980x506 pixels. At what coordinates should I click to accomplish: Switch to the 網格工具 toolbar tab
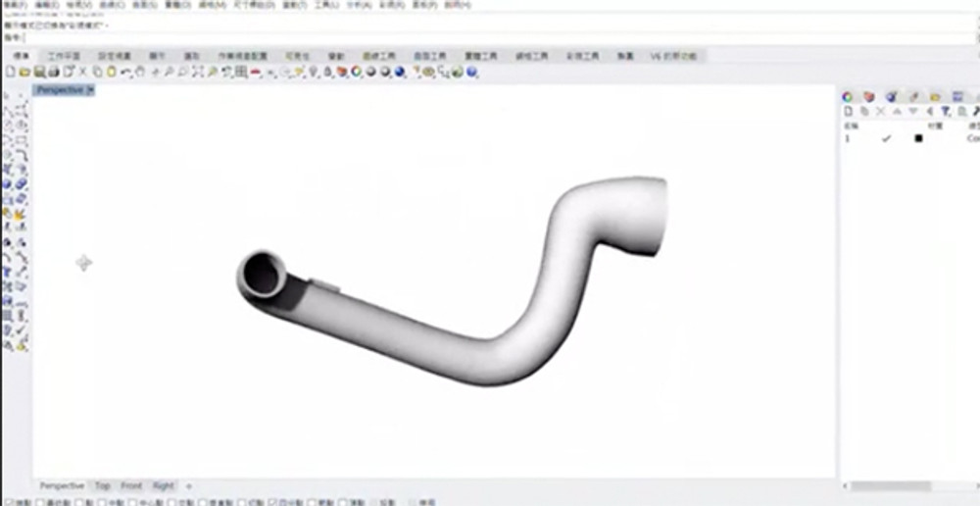tap(532, 56)
